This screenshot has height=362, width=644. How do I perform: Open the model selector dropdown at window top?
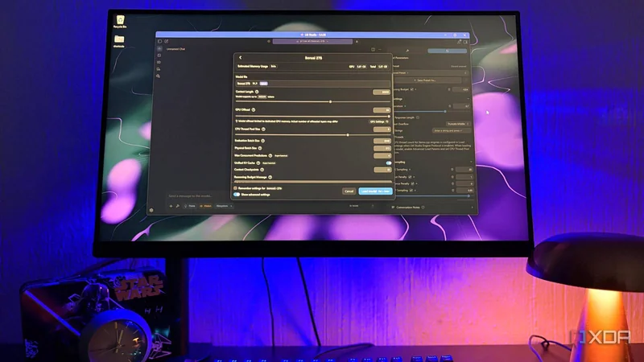pyautogui.click(x=312, y=42)
